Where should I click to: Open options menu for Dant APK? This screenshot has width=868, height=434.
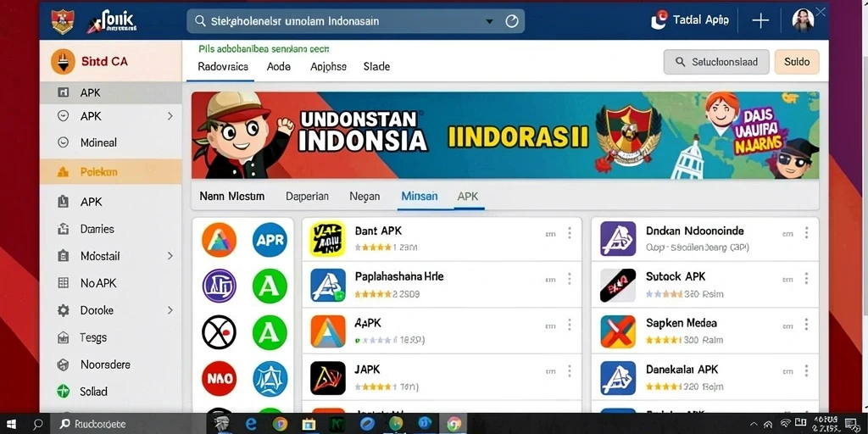569,233
